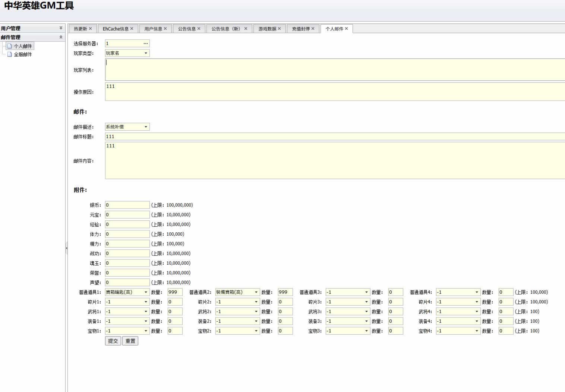This screenshot has height=392, width=565.
Task: Click the 声望 amount field
Action: 127,283
